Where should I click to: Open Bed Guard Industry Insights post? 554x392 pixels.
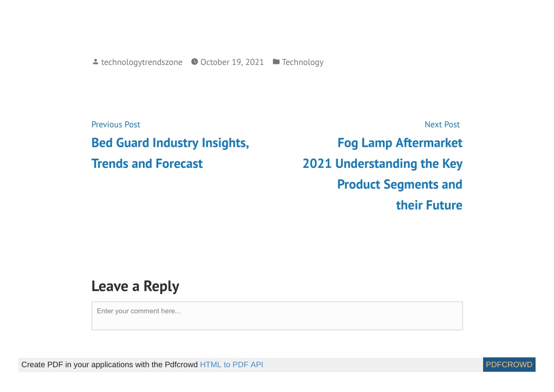coord(170,143)
